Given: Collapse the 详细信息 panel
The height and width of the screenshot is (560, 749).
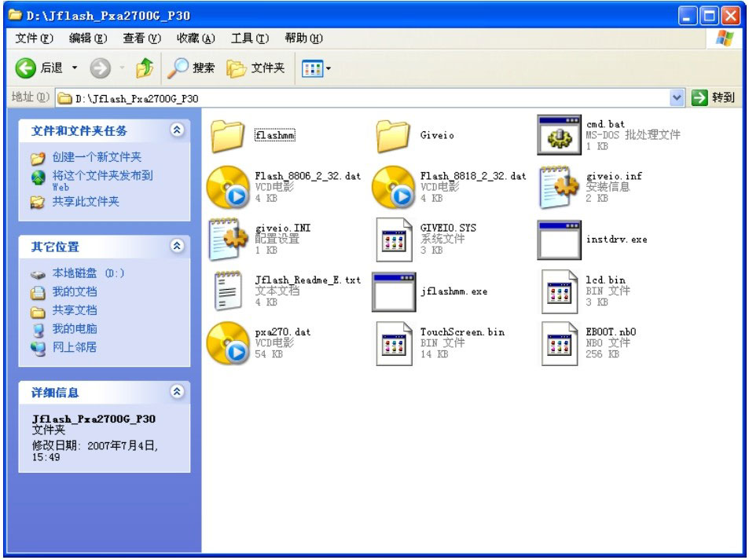Looking at the screenshot, I should click(x=177, y=391).
